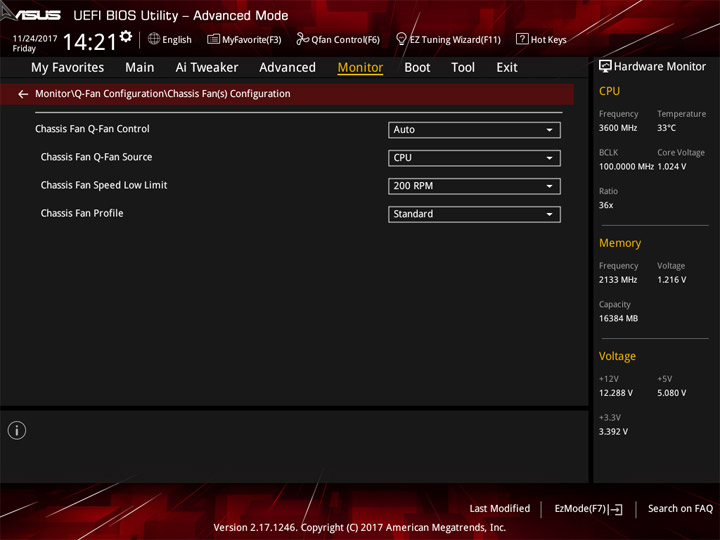
Task: Click the 14:21 clock time
Action: coord(90,42)
